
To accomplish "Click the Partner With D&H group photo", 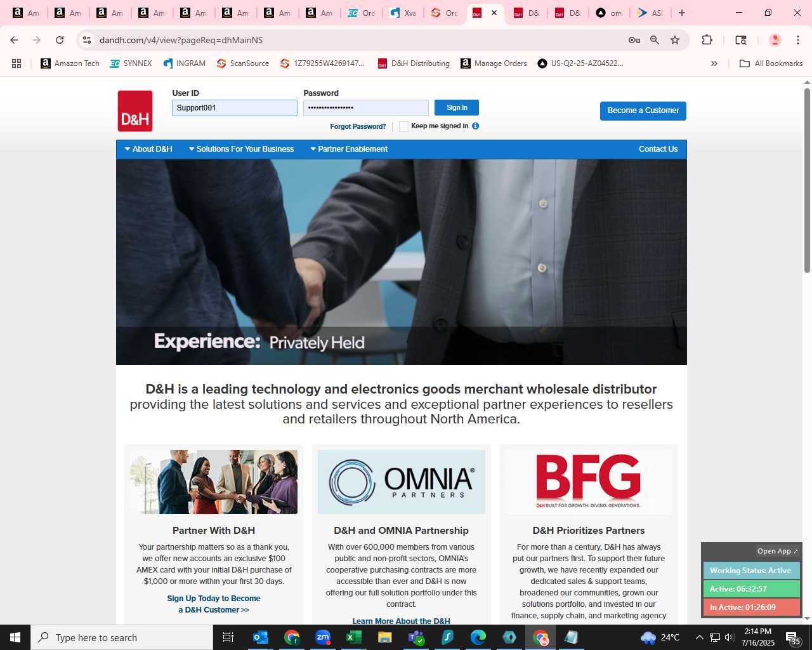I will coord(214,482).
